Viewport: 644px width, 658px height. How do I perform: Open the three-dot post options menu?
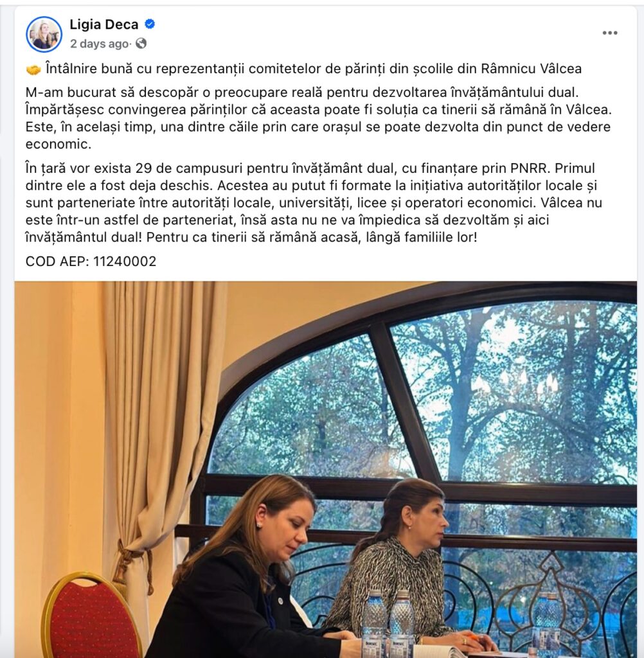tap(609, 33)
